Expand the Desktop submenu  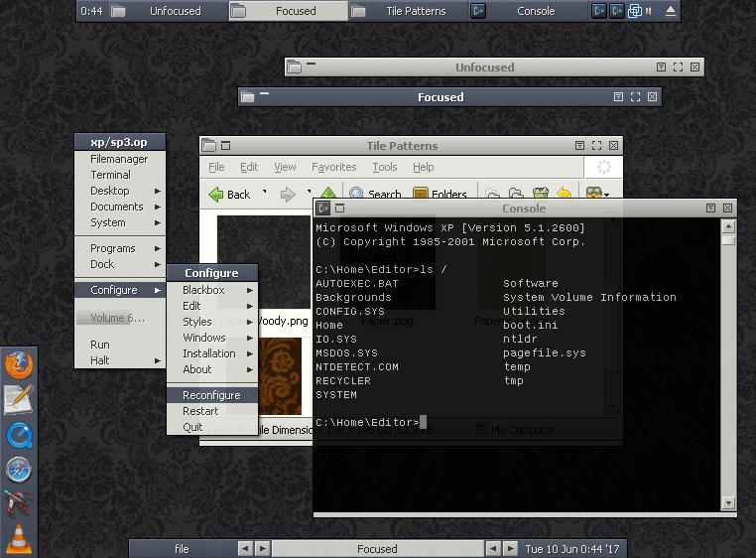(x=120, y=191)
